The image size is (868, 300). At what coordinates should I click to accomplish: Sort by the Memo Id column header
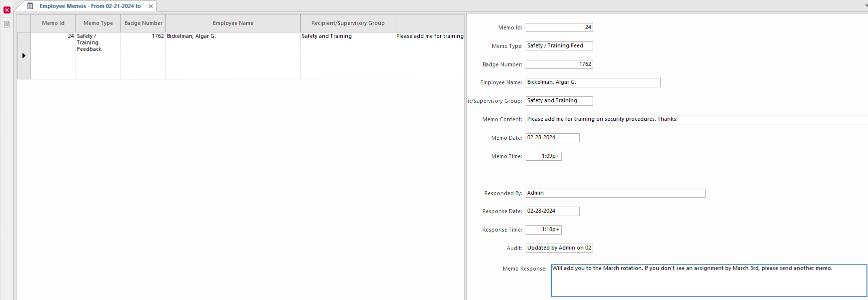point(53,23)
